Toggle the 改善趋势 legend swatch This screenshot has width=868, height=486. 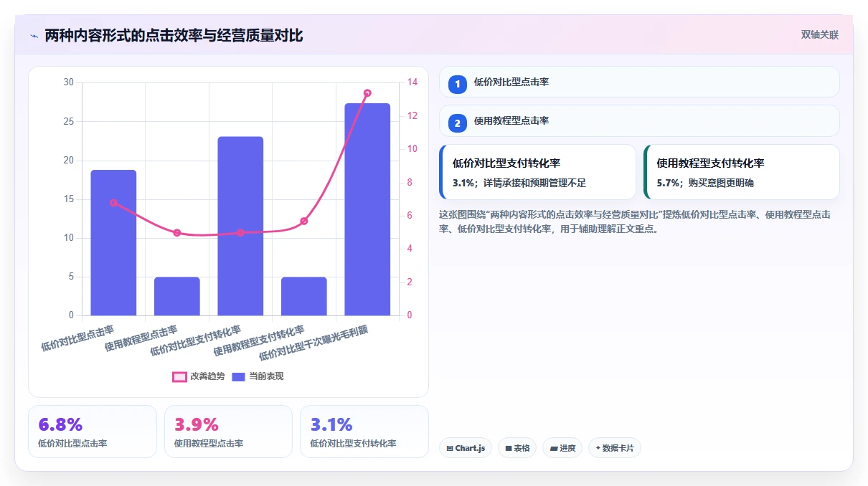[179, 376]
